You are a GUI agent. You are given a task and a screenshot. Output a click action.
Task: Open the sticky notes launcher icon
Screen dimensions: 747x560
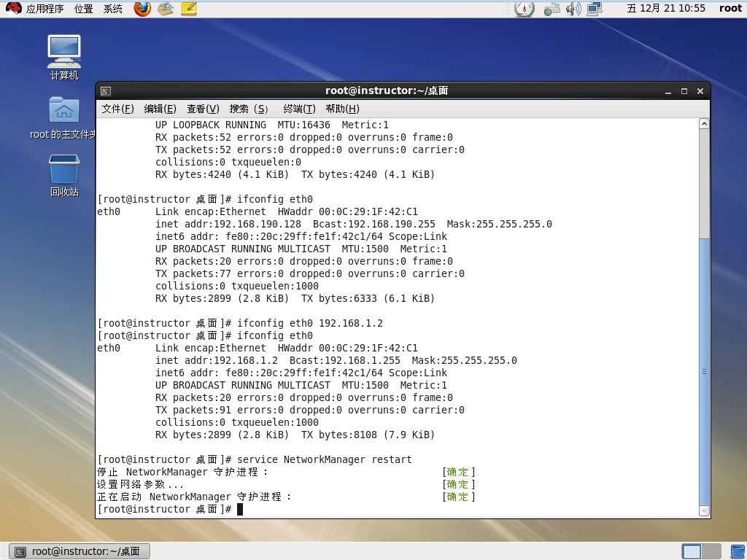tap(189, 8)
